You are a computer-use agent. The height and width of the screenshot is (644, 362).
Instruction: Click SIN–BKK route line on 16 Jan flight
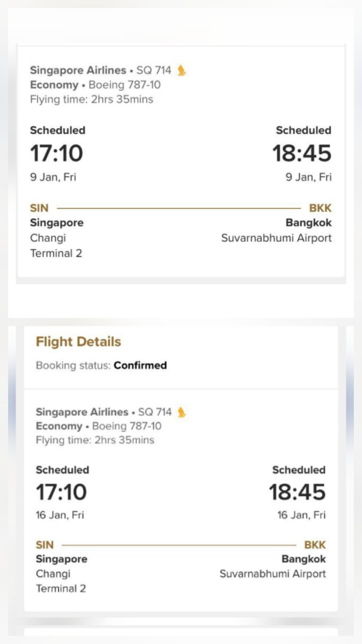(x=179, y=545)
